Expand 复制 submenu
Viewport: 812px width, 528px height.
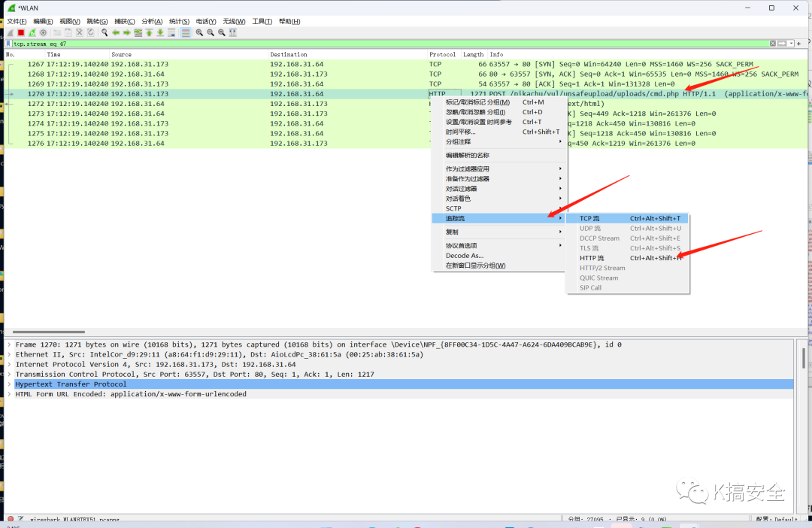pos(498,232)
